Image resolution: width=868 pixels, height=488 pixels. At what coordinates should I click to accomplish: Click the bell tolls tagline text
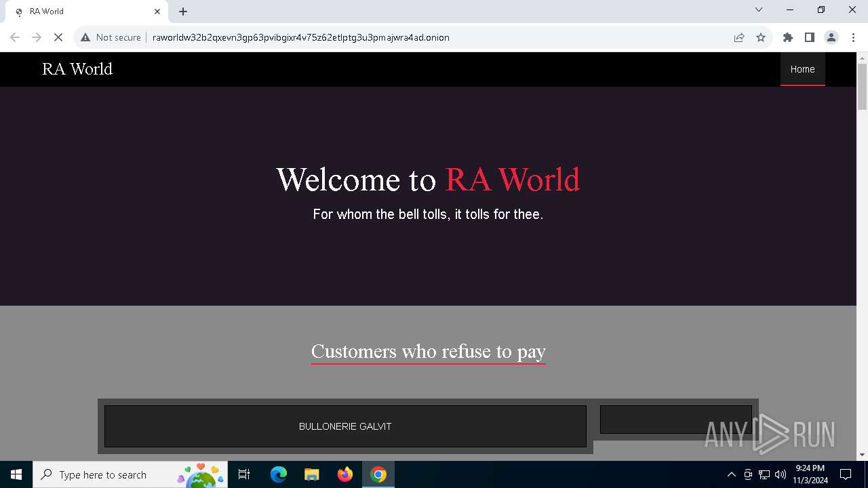tap(428, 214)
